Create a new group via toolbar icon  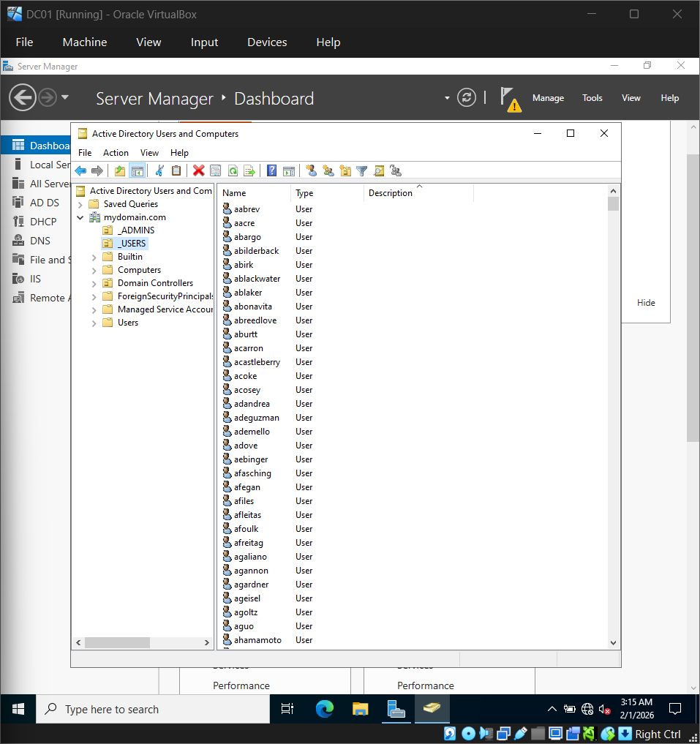tap(328, 170)
